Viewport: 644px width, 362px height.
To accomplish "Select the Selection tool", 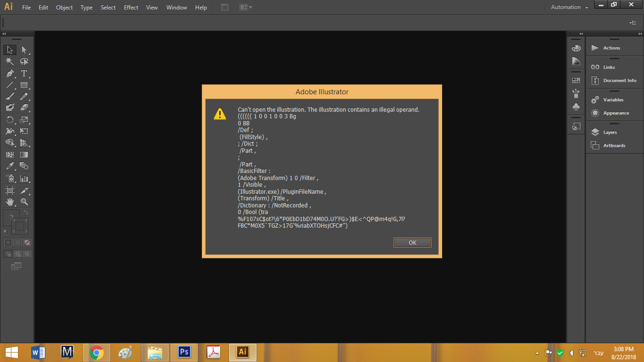I will click(10, 49).
